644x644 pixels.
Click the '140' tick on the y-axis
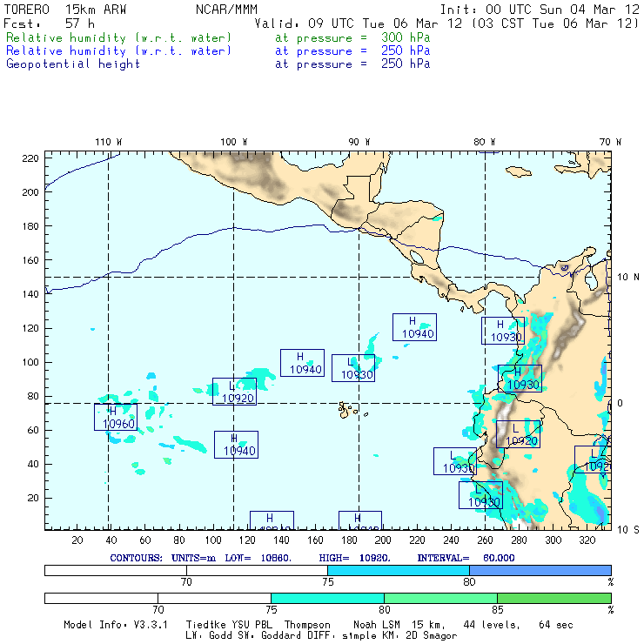30,294
